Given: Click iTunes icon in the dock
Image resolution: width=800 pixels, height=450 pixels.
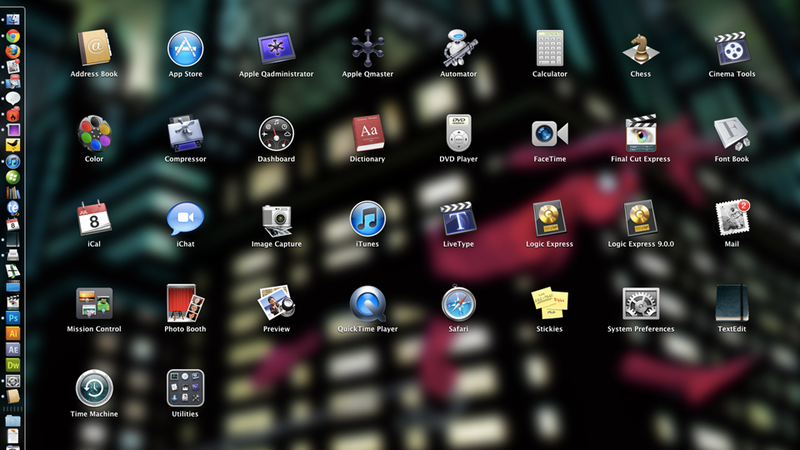Looking at the screenshot, I should click(x=13, y=161).
